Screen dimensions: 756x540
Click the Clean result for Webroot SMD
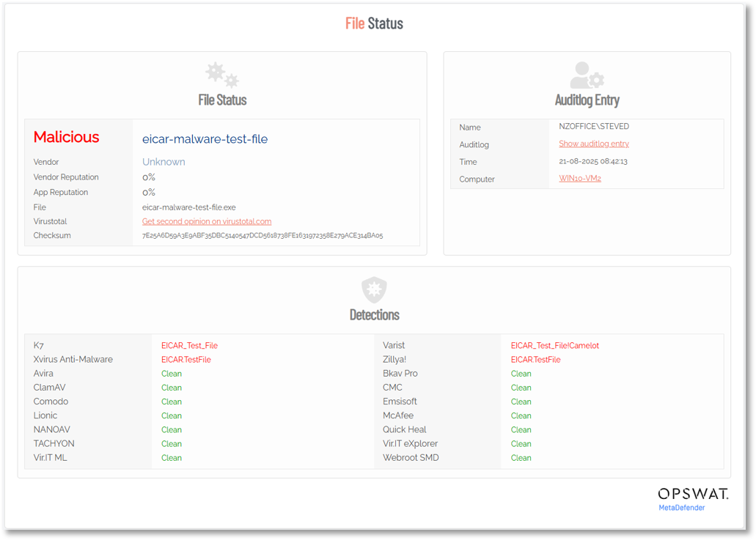521,458
